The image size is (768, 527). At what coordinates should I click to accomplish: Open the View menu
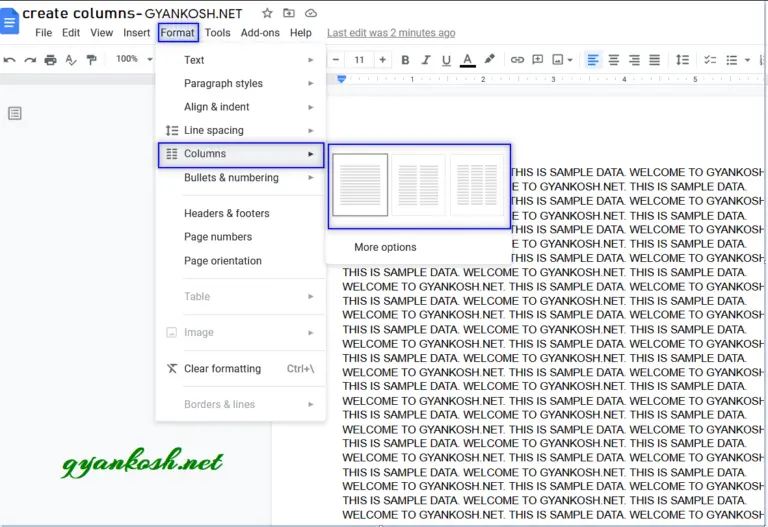click(x=101, y=33)
